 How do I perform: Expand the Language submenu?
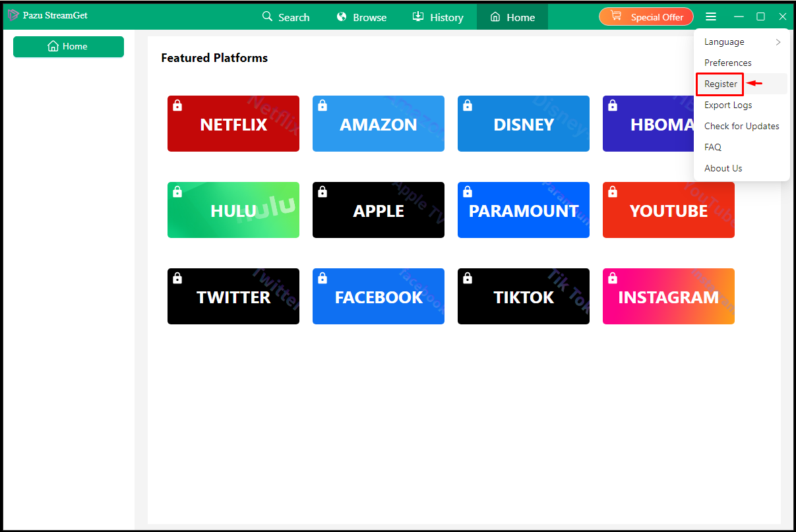(x=742, y=42)
